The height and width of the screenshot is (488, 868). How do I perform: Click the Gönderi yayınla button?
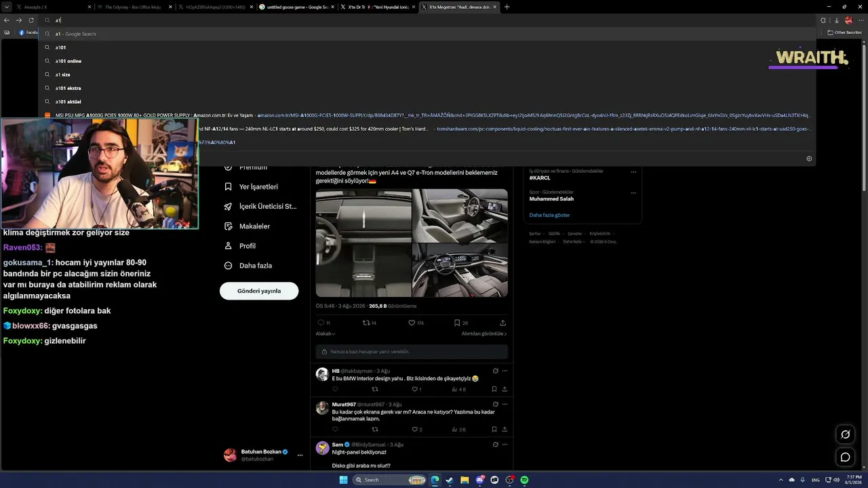pos(259,291)
